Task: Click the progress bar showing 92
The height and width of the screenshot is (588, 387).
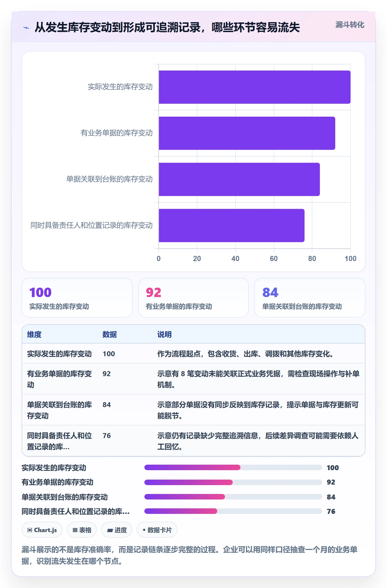Action: [233, 482]
